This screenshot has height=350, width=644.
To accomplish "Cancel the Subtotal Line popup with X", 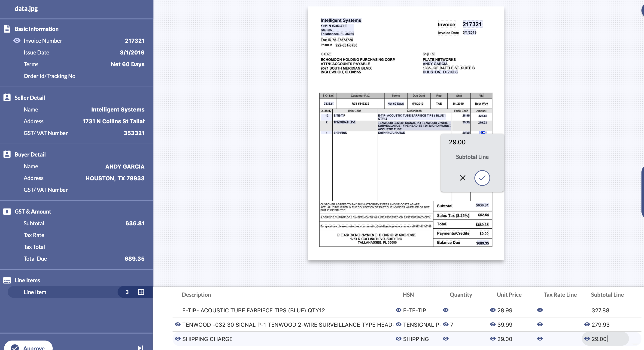I will tap(463, 178).
